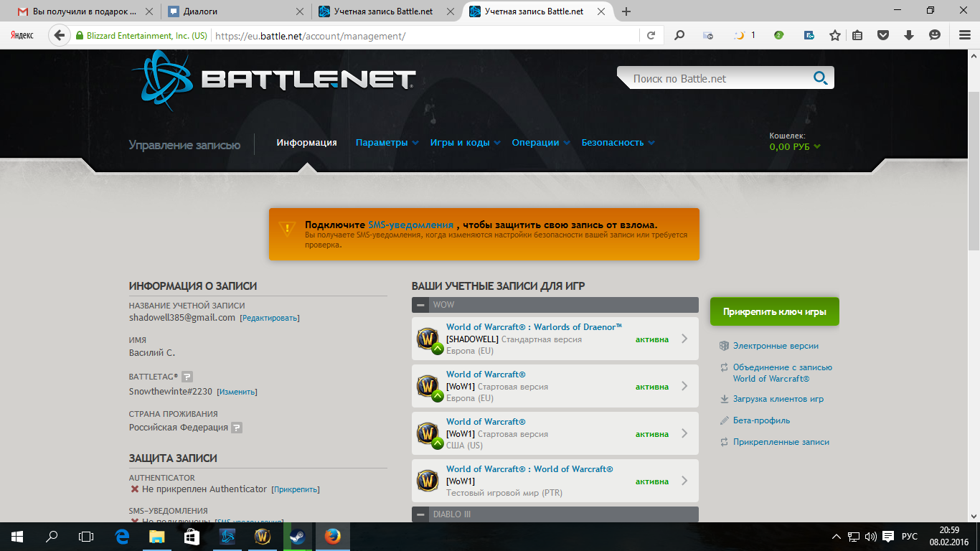Open Windows Store from the taskbar
980x551 pixels.
(x=192, y=536)
